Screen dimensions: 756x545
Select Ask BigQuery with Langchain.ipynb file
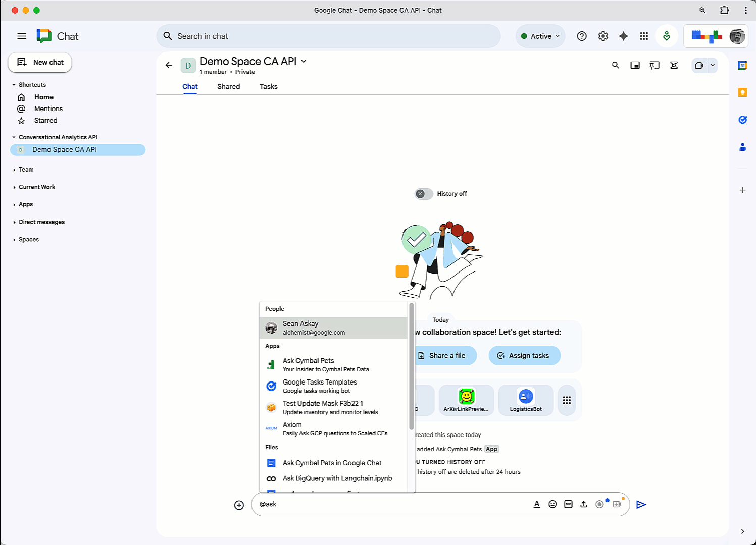pyautogui.click(x=333, y=478)
